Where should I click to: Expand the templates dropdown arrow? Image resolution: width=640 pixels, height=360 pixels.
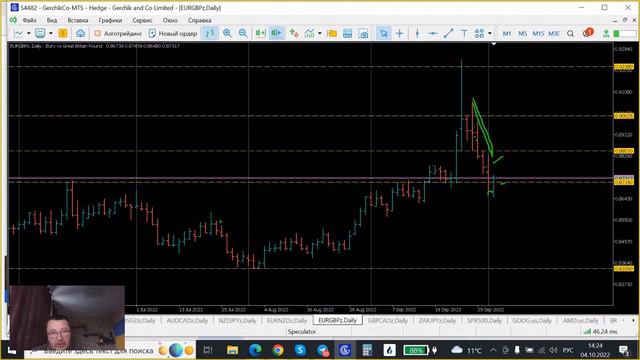[x=51, y=33]
